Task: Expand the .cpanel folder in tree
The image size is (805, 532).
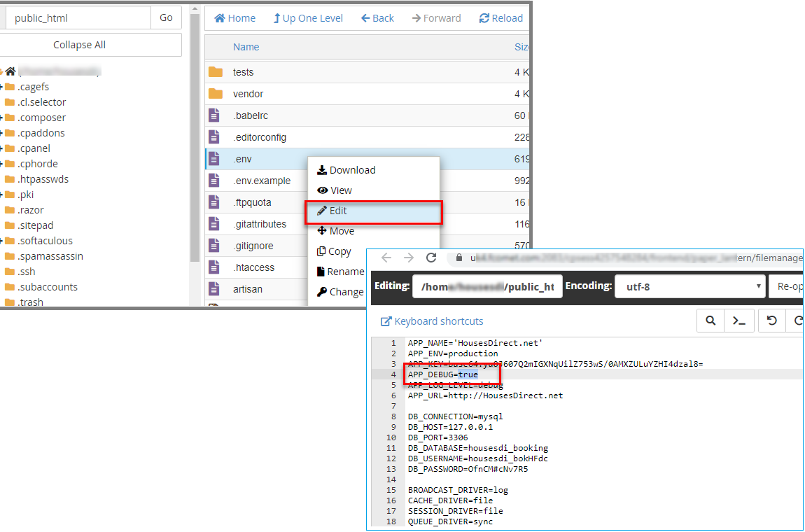Action: point(3,148)
